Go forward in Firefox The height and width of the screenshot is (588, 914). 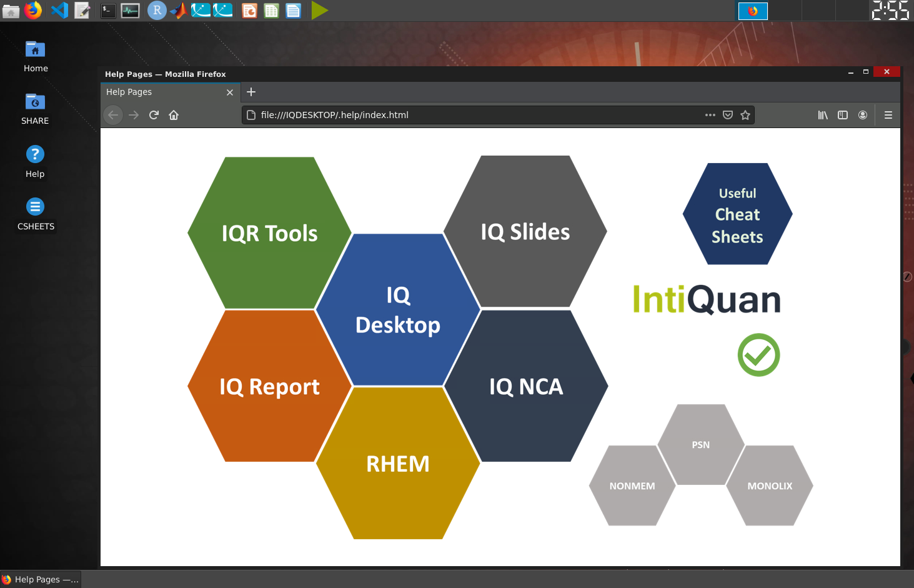pos(134,115)
